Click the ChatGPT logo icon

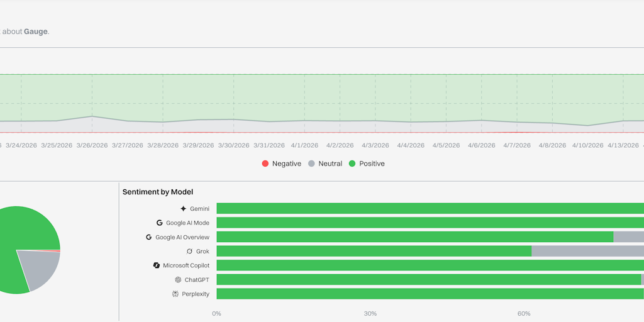point(178,279)
